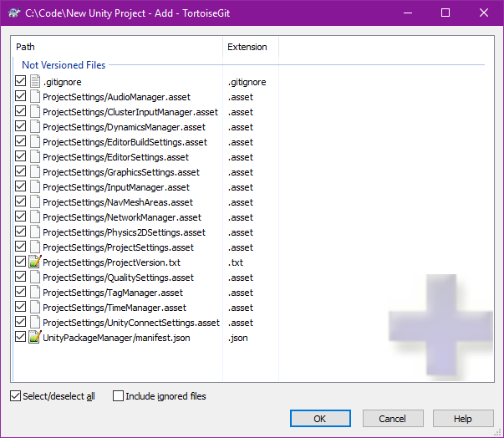This screenshot has width=504, height=438.
Task: Uncheck DynamicsManager.asset checkbox
Action: point(20,126)
